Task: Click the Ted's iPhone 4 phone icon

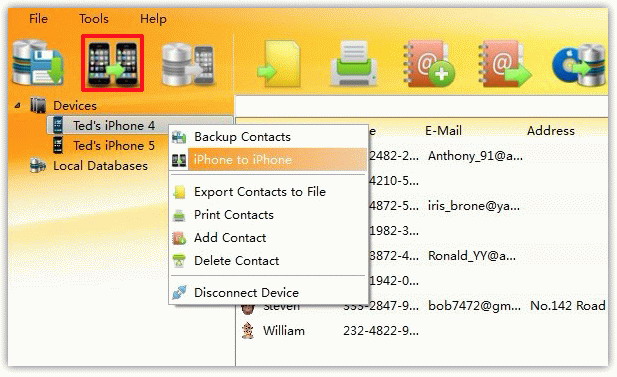Action: click(58, 125)
